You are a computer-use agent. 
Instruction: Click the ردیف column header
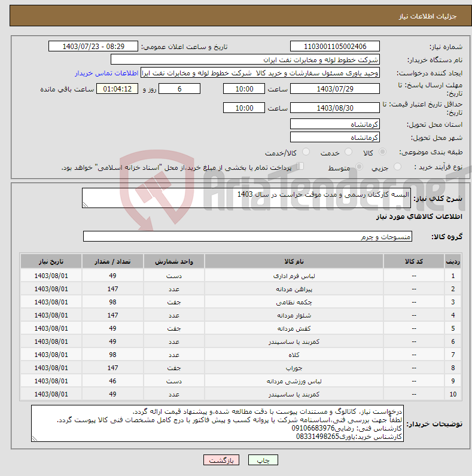(x=453, y=261)
